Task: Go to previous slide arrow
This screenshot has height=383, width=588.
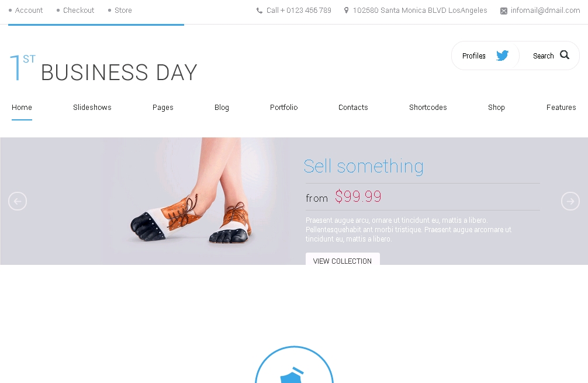Action: click(x=18, y=201)
